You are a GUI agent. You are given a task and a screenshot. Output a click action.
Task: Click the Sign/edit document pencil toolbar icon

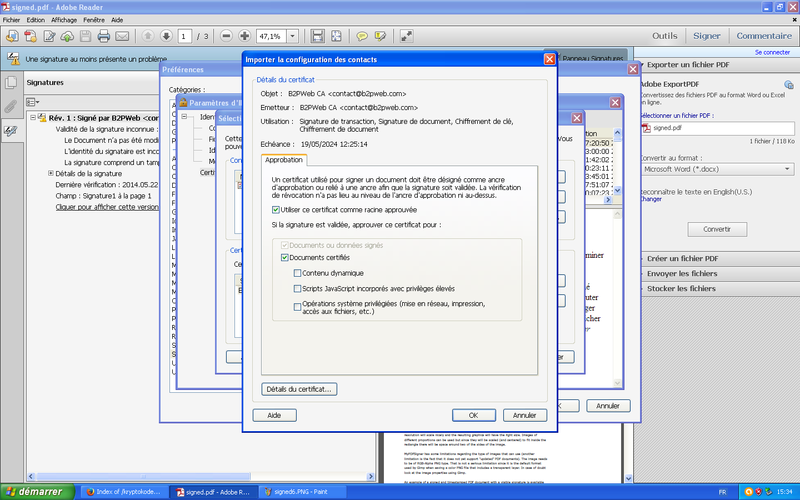pyautogui.click(x=49, y=36)
